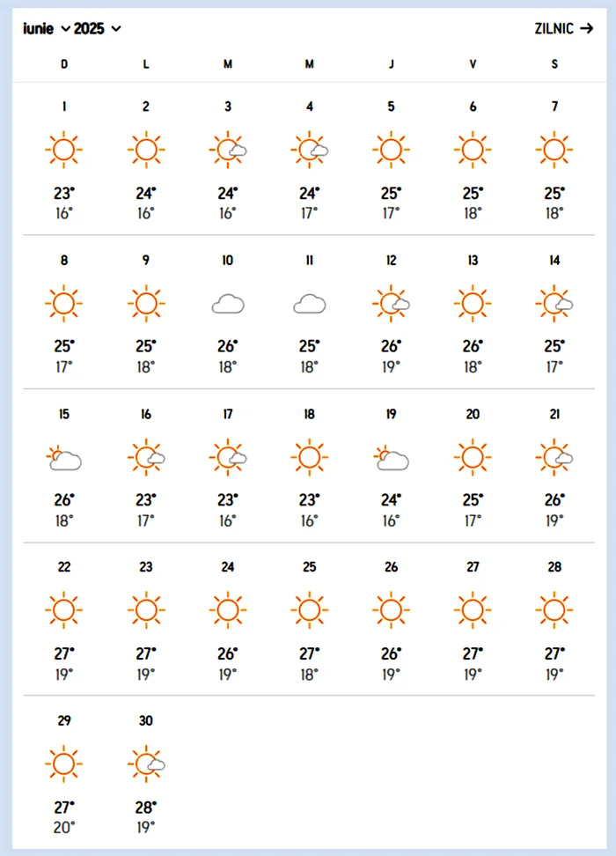The height and width of the screenshot is (856, 616).
Task: Click the sun-and-cloud icon on June 15
Action: coord(63,456)
